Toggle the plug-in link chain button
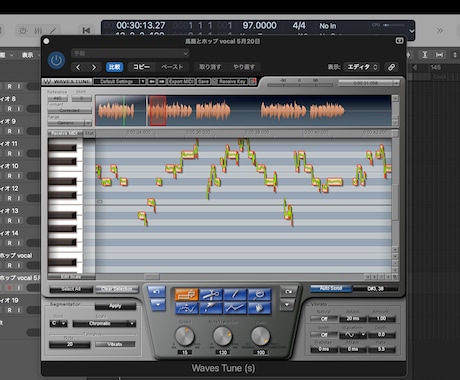The height and width of the screenshot is (380, 460). click(391, 67)
